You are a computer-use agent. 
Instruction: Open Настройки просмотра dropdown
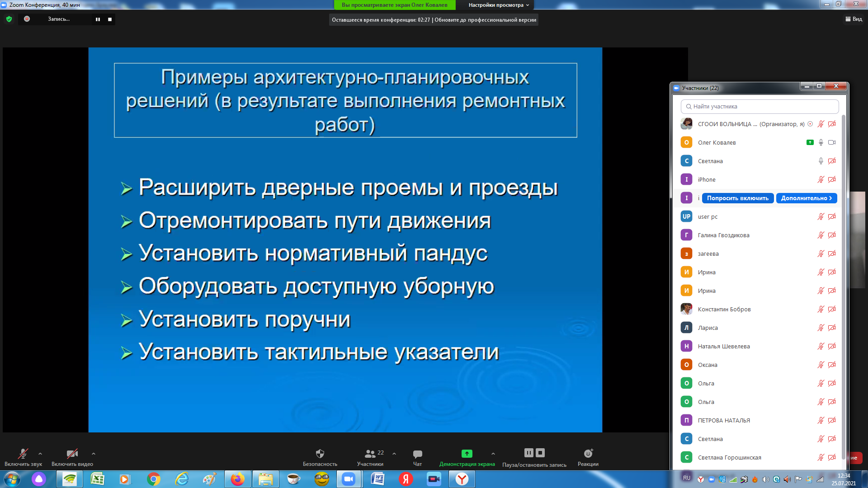pyautogui.click(x=498, y=5)
